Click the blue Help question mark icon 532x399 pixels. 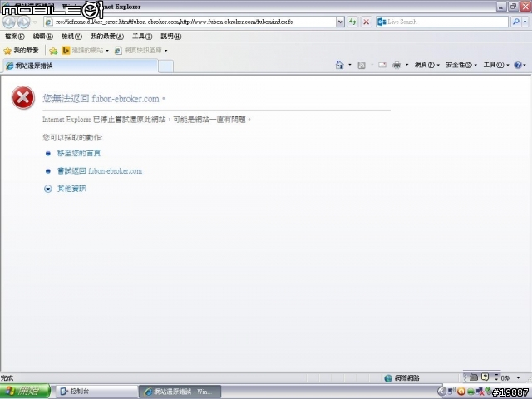[518, 65]
